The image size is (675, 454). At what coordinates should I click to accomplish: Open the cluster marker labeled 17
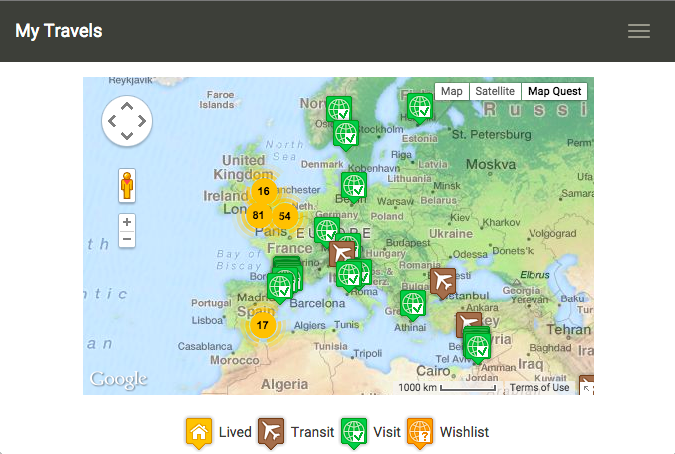click(x=263, y=325)
